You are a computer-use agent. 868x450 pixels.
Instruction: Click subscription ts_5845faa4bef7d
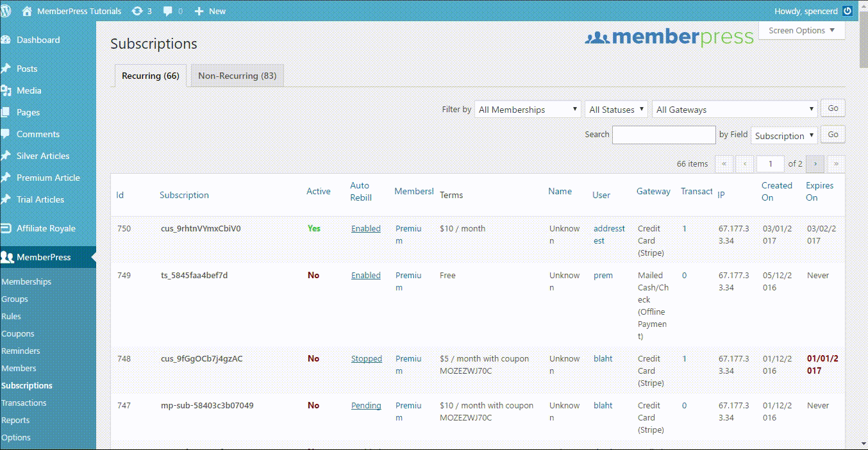coord(194,275)
